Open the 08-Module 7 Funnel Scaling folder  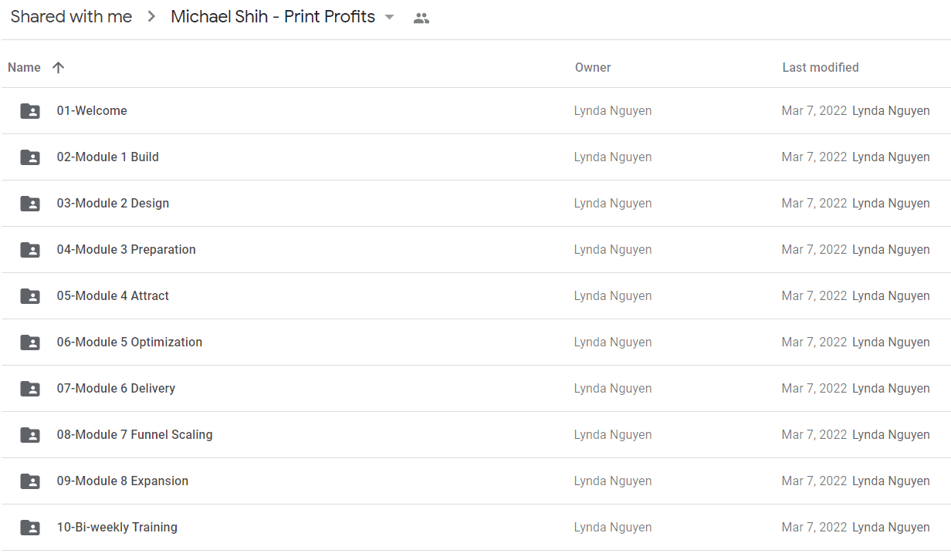point(134,435)
